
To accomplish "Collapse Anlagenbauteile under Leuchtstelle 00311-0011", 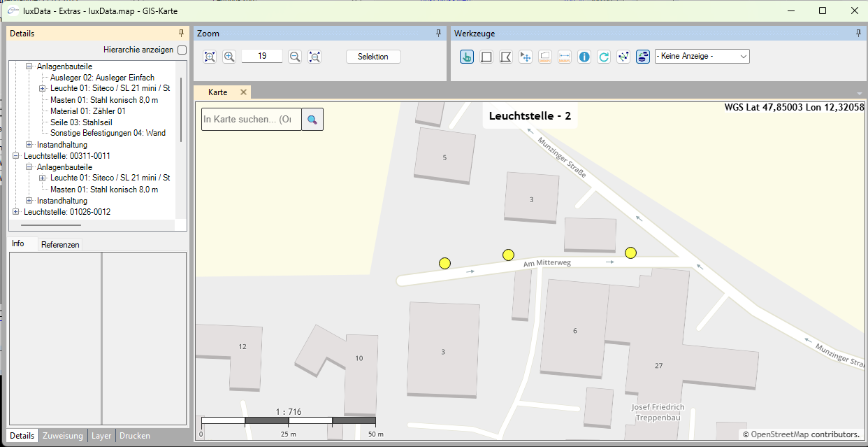I will 29,167.
